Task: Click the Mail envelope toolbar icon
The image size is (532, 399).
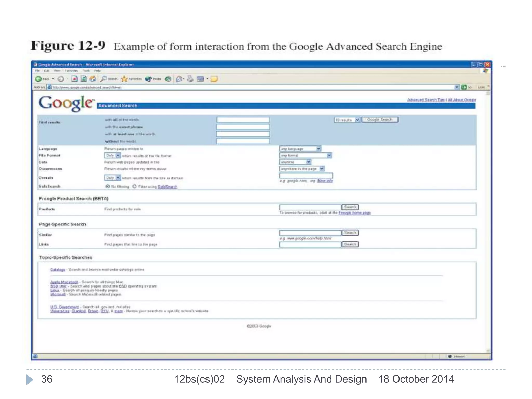Action: [179, 79]
